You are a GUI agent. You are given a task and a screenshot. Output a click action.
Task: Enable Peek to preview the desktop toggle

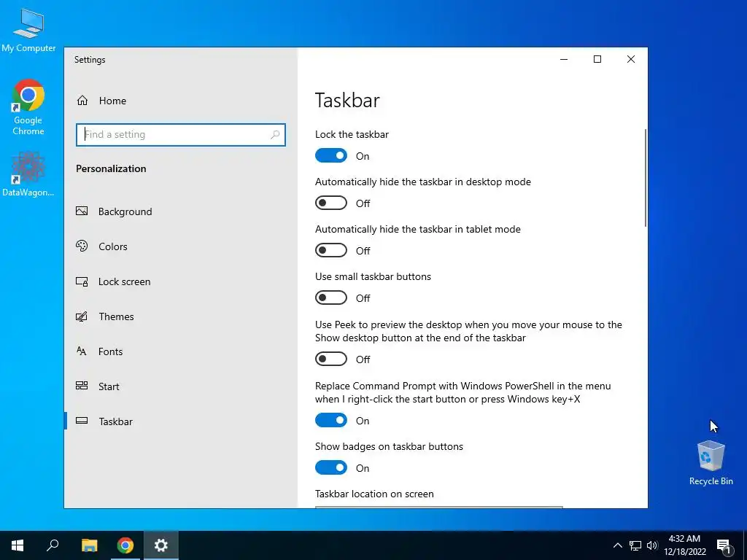331,359
